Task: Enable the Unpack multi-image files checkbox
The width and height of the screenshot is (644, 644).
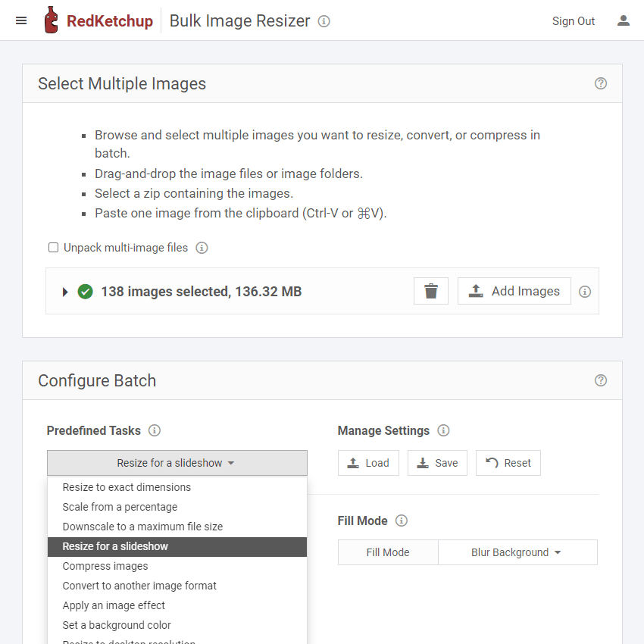Action: point(53,248)
